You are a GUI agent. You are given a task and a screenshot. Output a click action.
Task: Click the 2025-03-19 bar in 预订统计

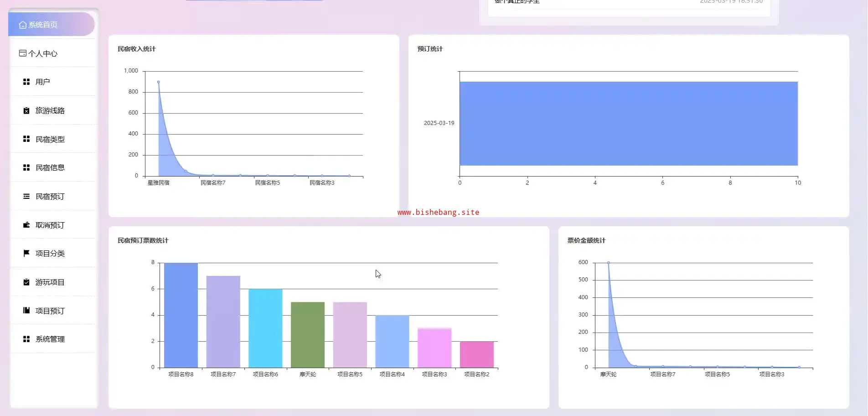[x=629, y=124]
